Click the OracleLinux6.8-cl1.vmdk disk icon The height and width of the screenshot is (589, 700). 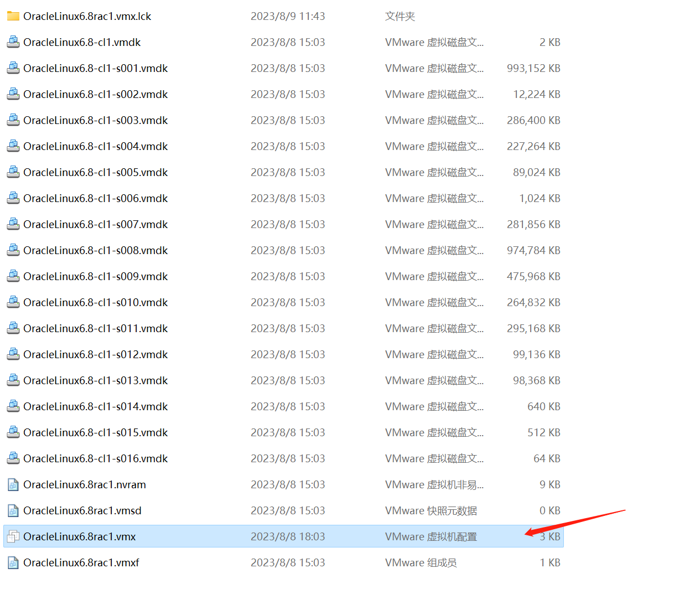13,42
